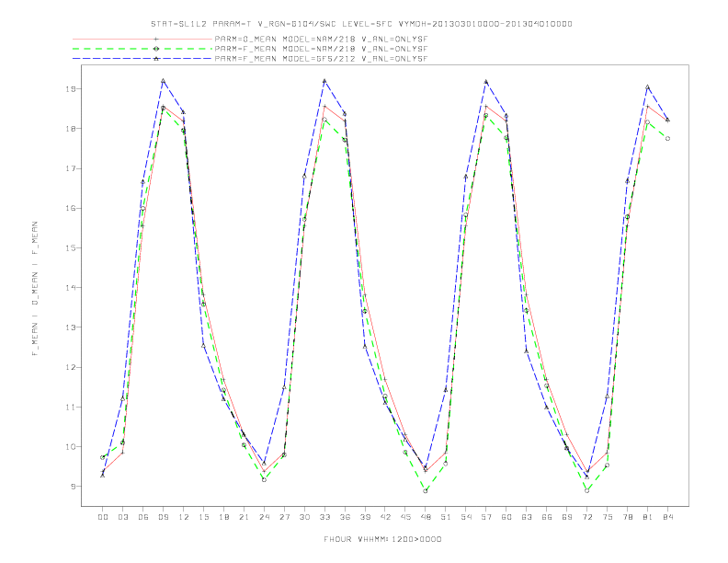Click the x-axis label FHOUR VHHMM:1200>0000

(382, 539)
